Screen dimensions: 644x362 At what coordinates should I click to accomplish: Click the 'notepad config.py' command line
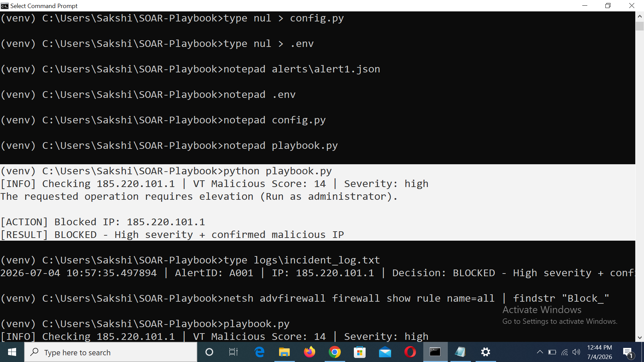[x=163, y=120]
